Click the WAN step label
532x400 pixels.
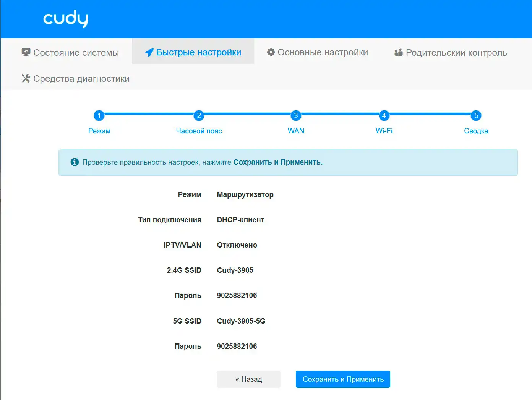point(296,131)
